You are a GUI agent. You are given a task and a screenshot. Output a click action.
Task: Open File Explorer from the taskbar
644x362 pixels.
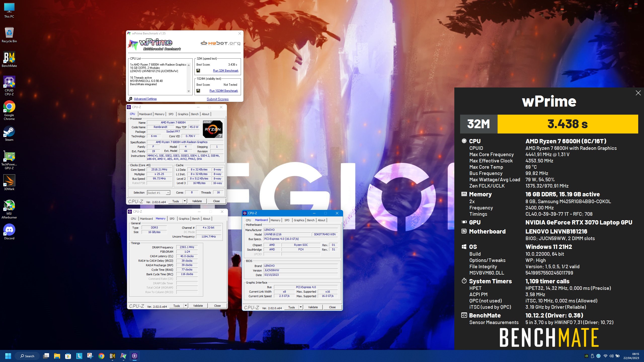[57, 356]
